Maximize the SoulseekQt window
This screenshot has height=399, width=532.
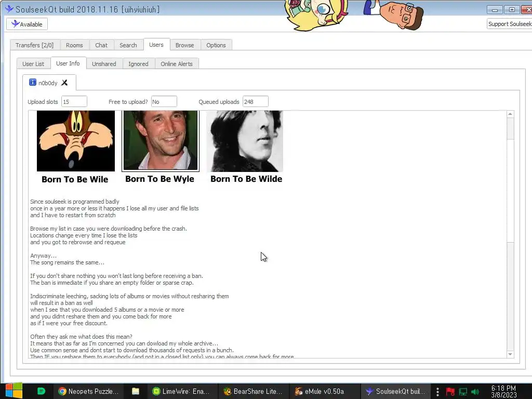[x=512, y=10]
